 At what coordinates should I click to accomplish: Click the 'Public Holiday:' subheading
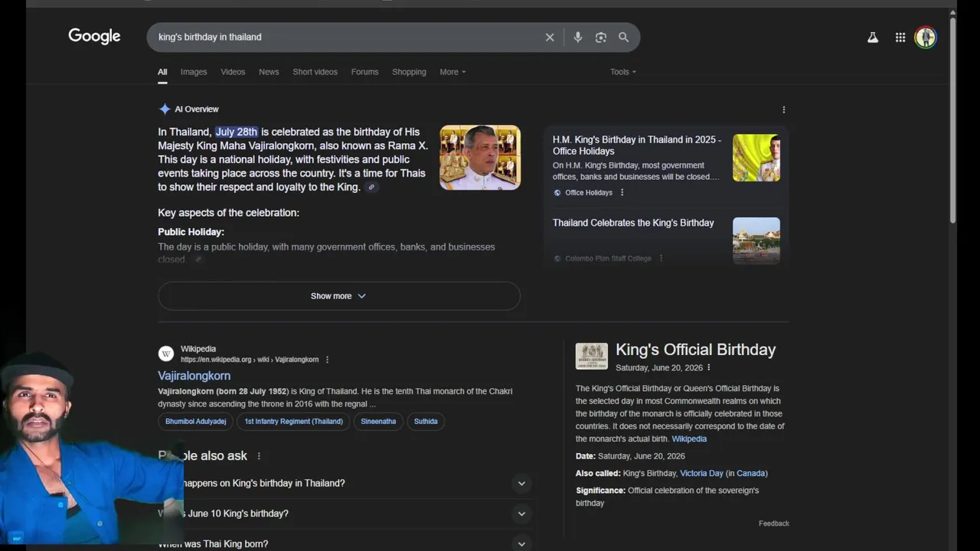[191, 232]
